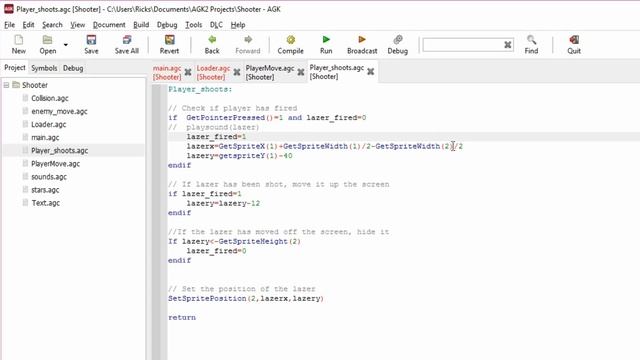This screenshot has height=360, width=640.
Task: Open the DLC menu
Action: (x=216, y=25)
